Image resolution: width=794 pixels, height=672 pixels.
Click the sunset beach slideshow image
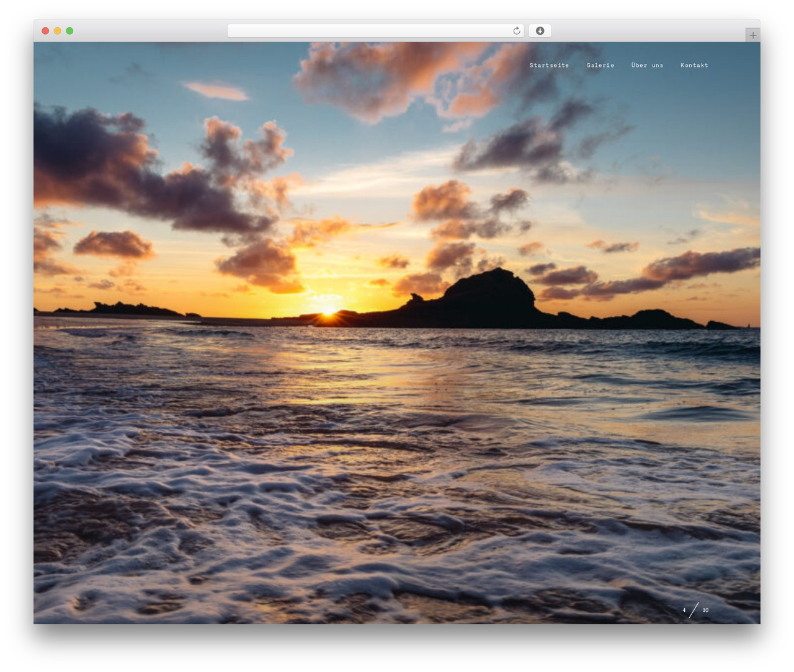click(397, 333)
